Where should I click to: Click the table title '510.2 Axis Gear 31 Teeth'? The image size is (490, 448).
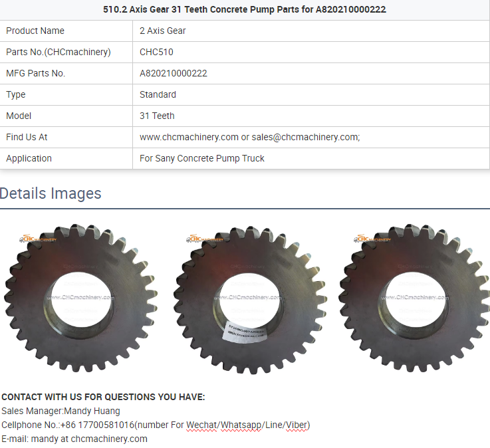point(245,9)
